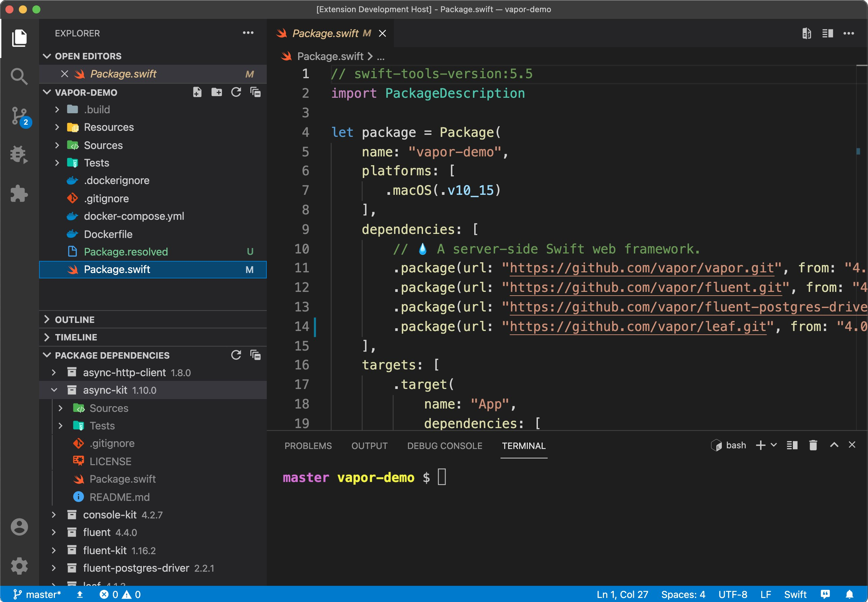This screenshot has height=602, width=868.
Task: Click Ln 1, Col 27 in status bar
Action: (x=622, y=595)
